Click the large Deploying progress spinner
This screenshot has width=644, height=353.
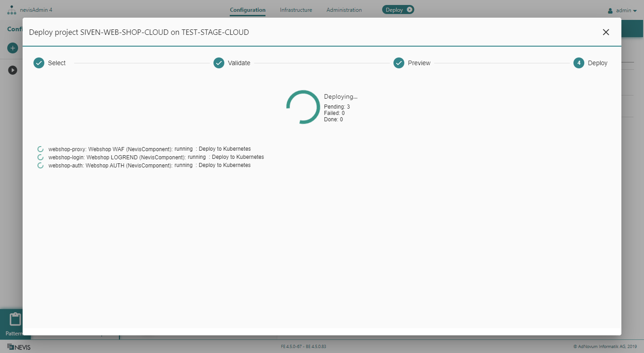point(303,107)
